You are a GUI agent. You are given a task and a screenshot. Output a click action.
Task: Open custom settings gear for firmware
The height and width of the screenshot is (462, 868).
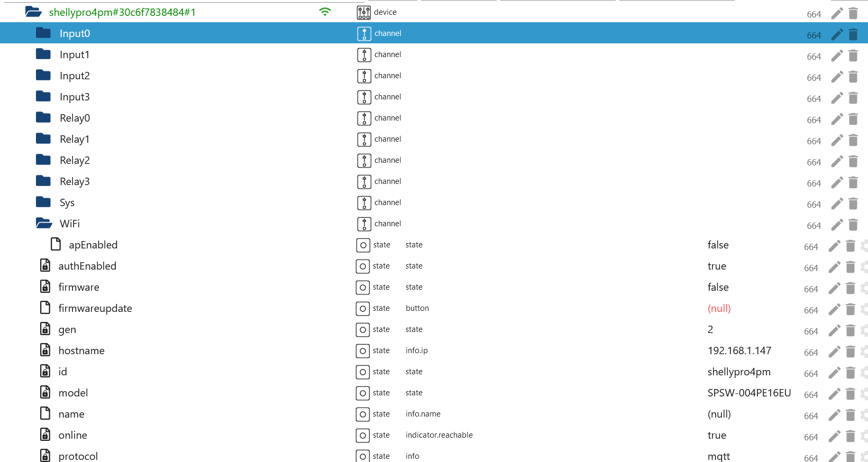point(864,288)
